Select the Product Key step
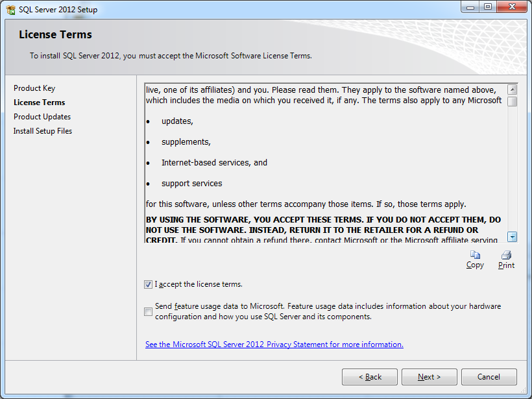Image resolution: width=532 pixels, height=399 pixels. click(34, 88)
